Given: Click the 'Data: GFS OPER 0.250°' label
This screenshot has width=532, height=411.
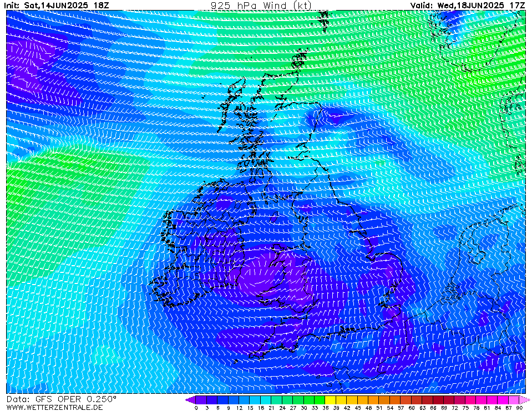Looking at the screenshot, I should coord(62,399).
